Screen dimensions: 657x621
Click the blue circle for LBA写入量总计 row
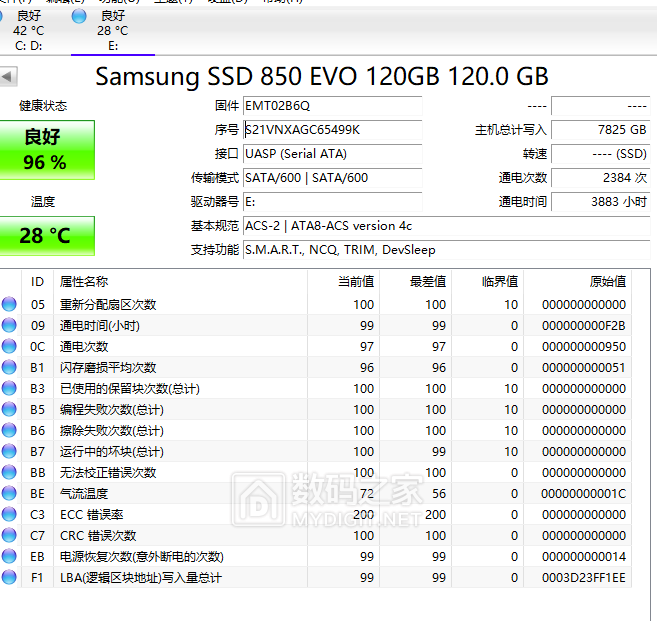click(10, 577)
